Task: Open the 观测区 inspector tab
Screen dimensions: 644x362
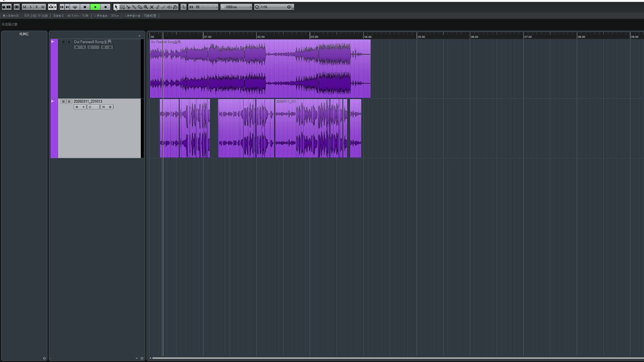Action: [x=24, y=34]
